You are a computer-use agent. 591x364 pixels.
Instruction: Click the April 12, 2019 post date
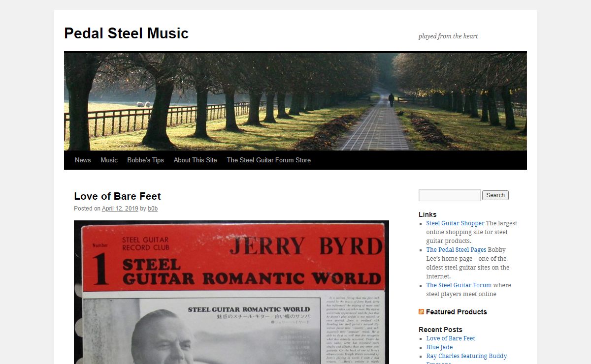point(120,209)
